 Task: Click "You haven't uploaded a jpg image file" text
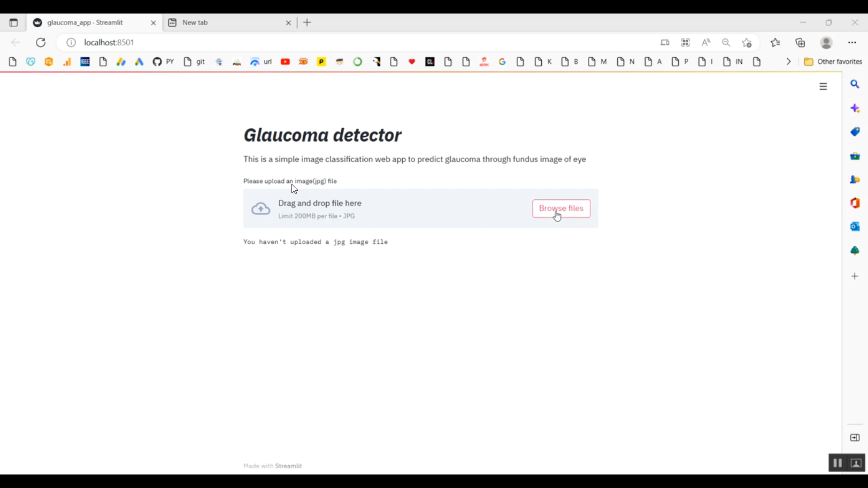[x=316, y=242]
